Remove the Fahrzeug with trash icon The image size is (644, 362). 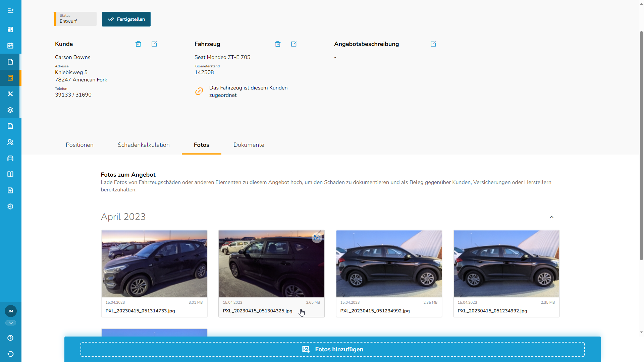click(278, 44)
